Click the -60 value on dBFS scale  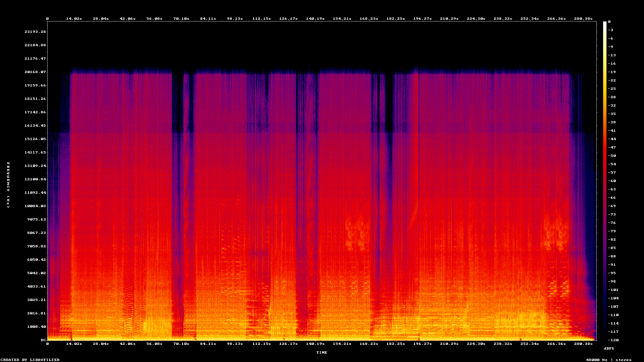click(x=612, y=181)
